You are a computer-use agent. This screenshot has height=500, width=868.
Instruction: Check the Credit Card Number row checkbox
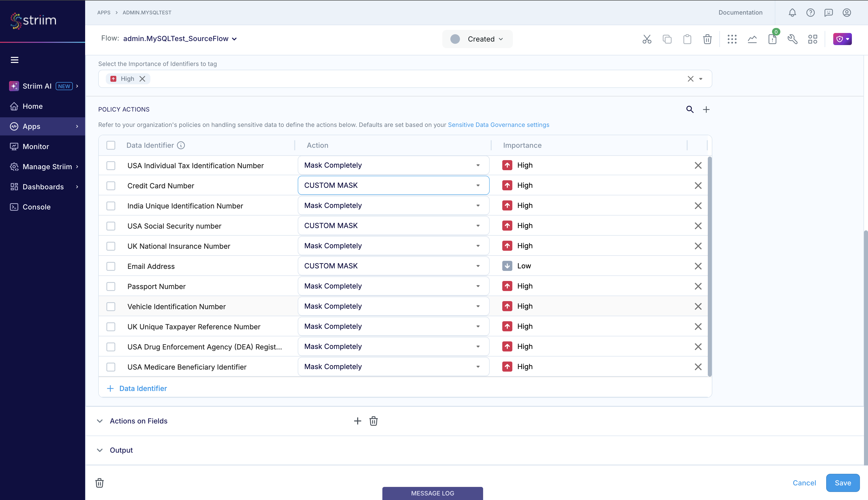pyautogui.click(x=111, y=186)
